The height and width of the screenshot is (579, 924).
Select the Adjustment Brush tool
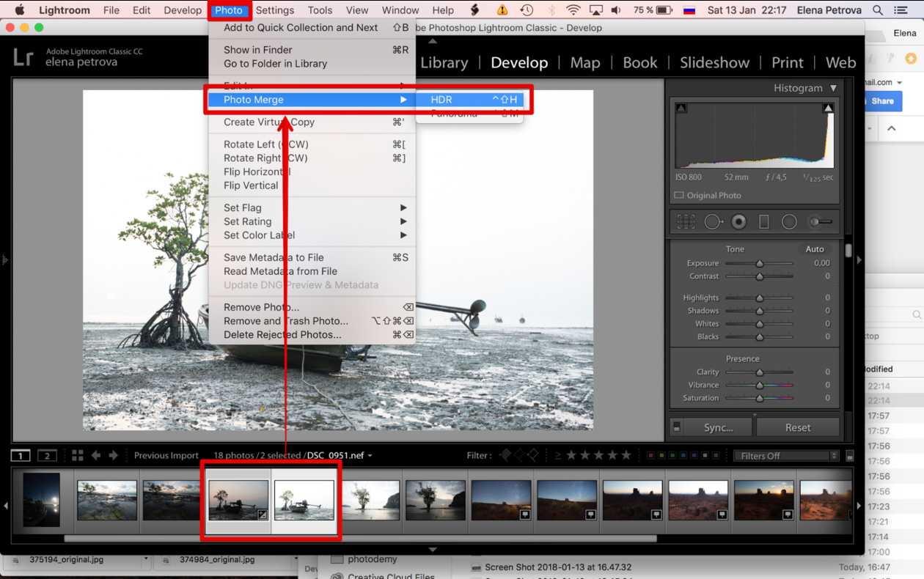[x=820, y=221]
